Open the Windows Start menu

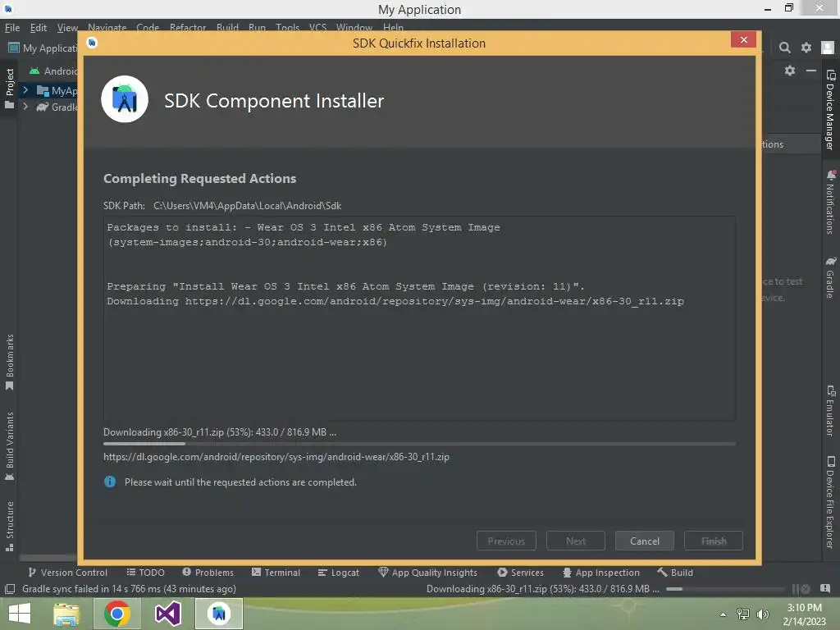(20, 614)
